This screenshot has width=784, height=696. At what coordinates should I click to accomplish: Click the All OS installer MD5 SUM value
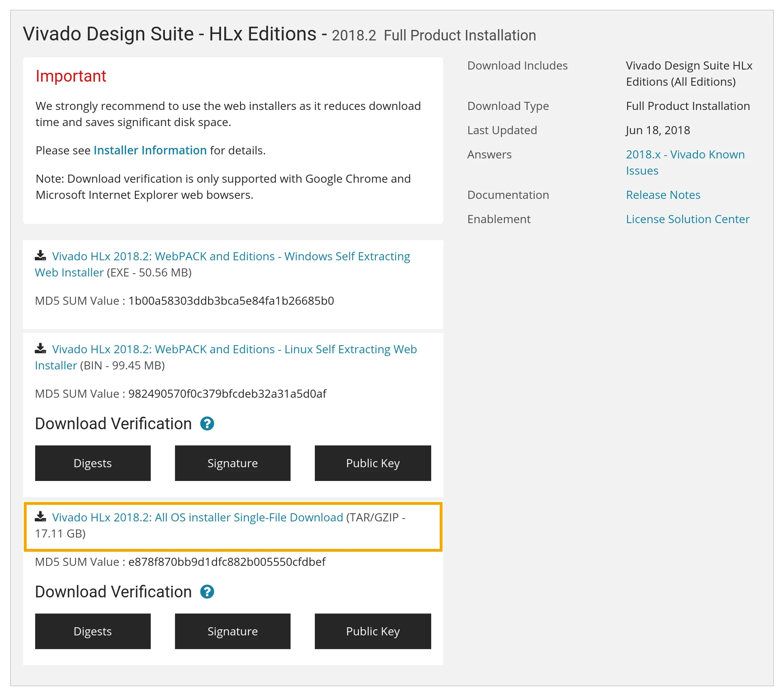[x=227, y=562]
